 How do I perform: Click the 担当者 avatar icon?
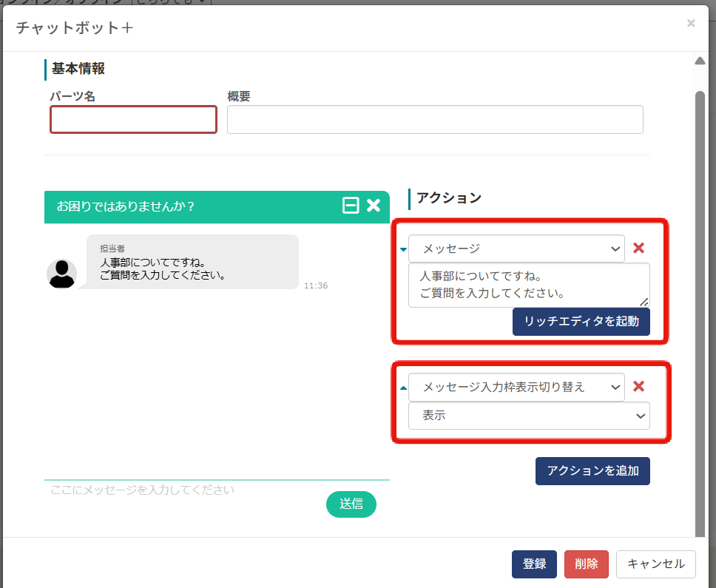point(61,274)
